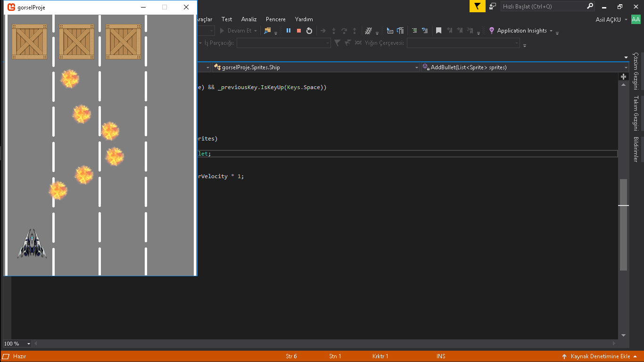This screenshot has height=362, width=644.
Task: Open the editor zoom 100 % dropdown
Action: click(29, 344)
